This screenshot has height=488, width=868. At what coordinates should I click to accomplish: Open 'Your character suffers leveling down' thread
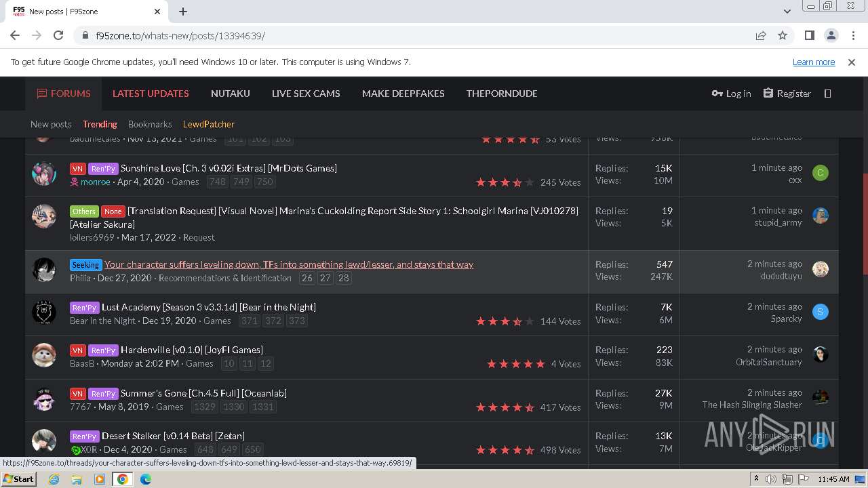[x=289, y=264]
